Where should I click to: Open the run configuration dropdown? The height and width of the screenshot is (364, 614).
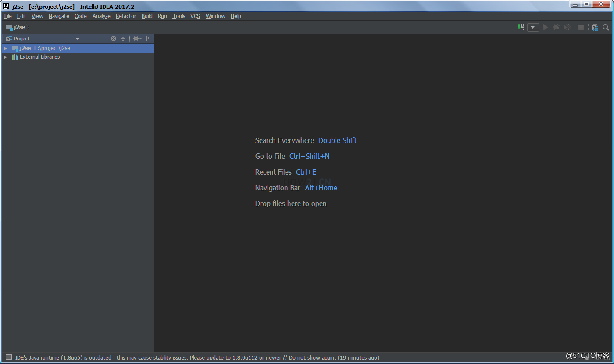tap(533, 27)
